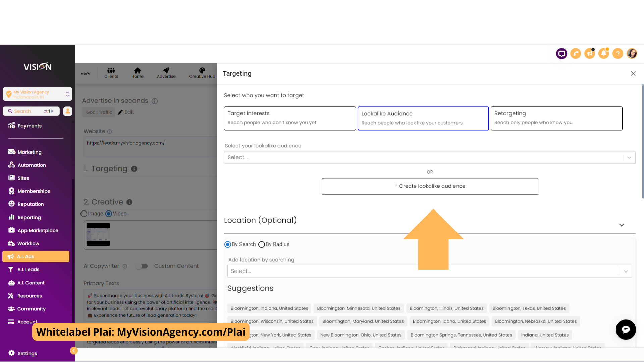The image size is (644, 362).
Task: Switch to the Creative Hub tab
Action: coord(202,72)
